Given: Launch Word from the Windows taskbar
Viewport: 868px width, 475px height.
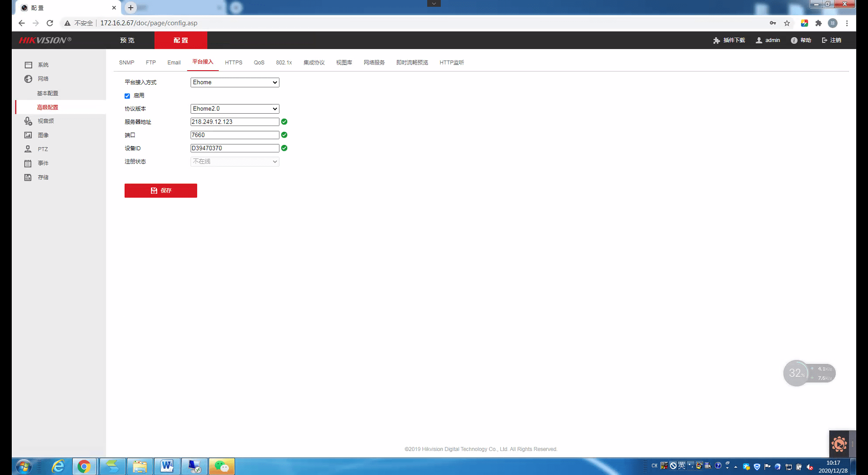Looking at the screenshot, I should (167, 466).
